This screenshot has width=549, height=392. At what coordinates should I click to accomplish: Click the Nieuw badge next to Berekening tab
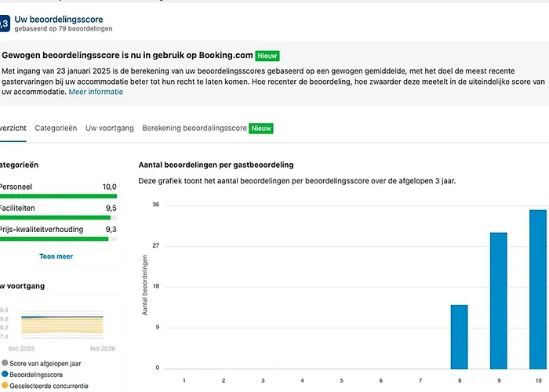coord(261,128)
